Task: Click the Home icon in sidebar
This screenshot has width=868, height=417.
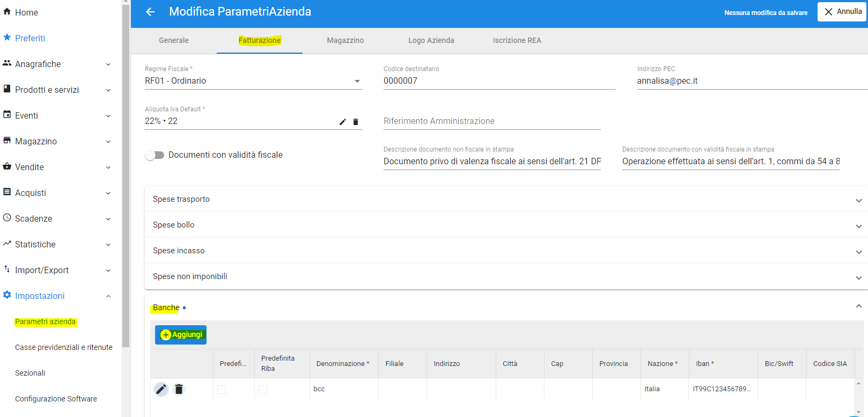Action: pos(7,11)
